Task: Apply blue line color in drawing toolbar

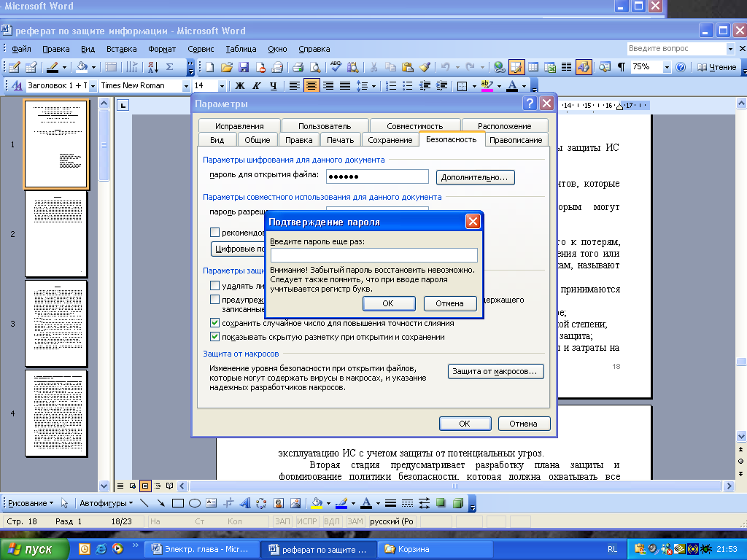Action: coord(341,503)
